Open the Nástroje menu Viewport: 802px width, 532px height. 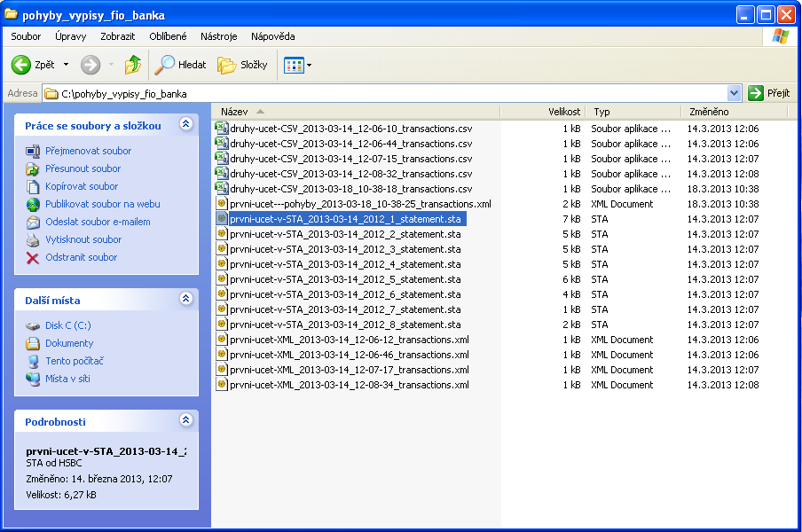click(218, 36)
